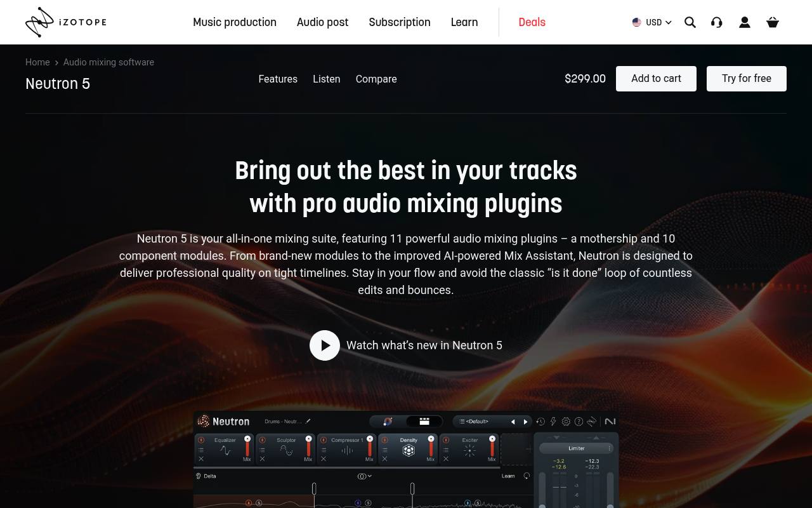Click the Neutron logo in plugin screenshot
This screenshot has height=508, width=812.
(223, 421)
